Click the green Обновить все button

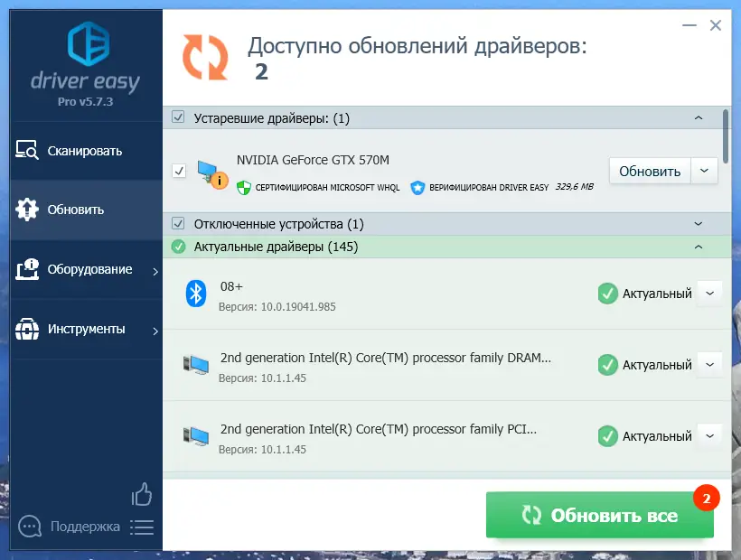click(600, 515)
